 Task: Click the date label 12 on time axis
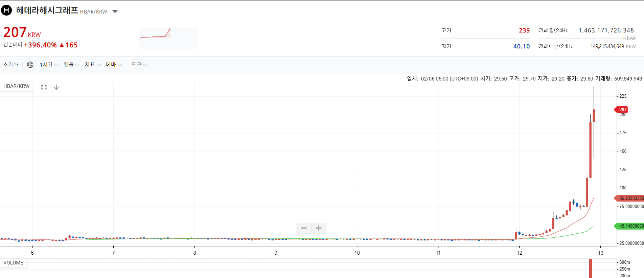pos(520,253)
